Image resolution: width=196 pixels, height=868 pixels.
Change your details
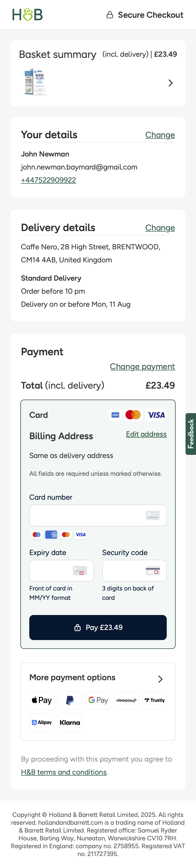pos(160,135)
